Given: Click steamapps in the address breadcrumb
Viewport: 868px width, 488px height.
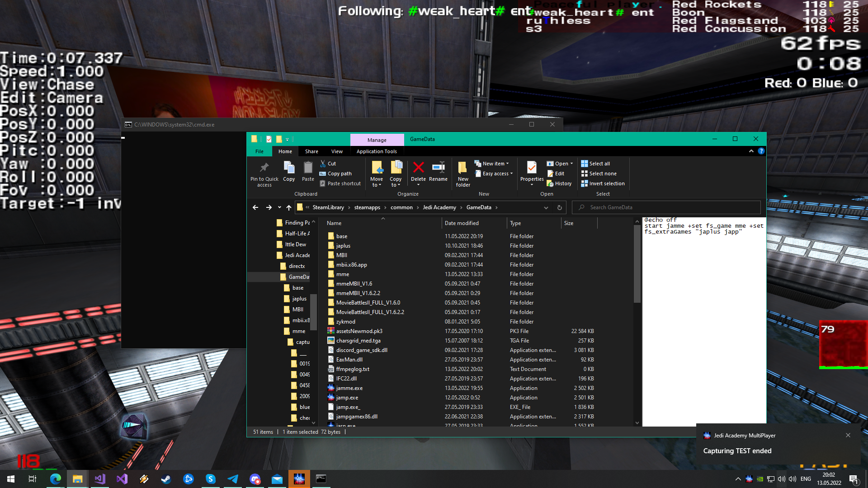Looking at the screenshot, I should pyautogui.click(x=367, y=207).
